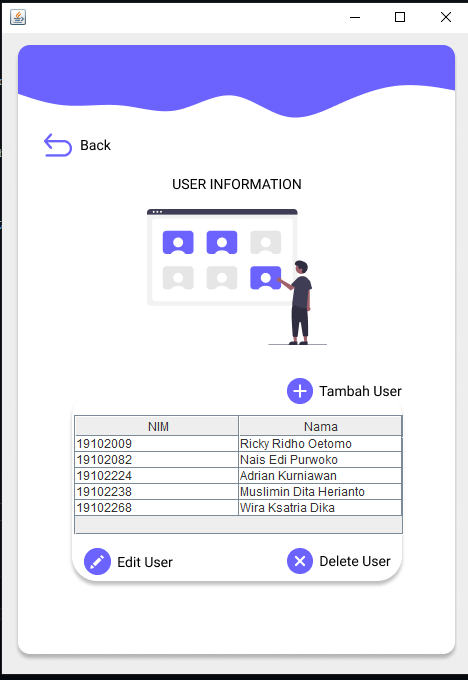
Task: Click the Tambah User label
Action: (360, 391)
